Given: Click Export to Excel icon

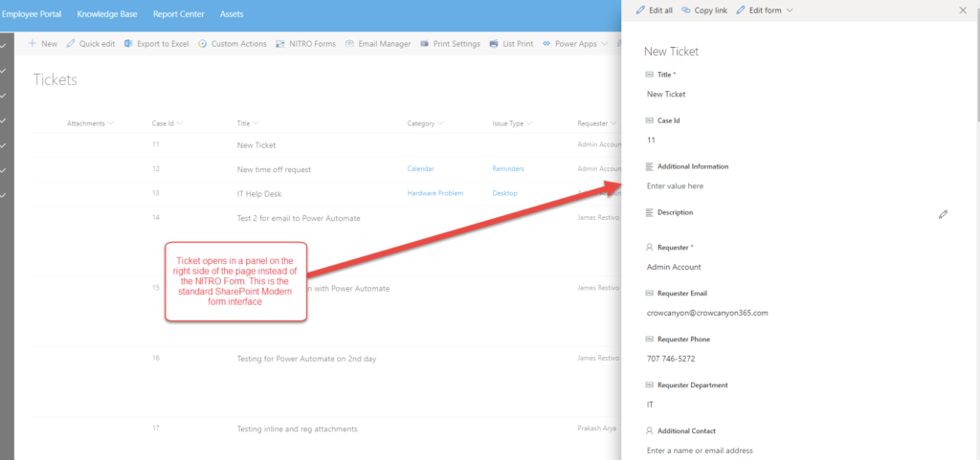Looking at the screenshot, I should pos(128,44).
